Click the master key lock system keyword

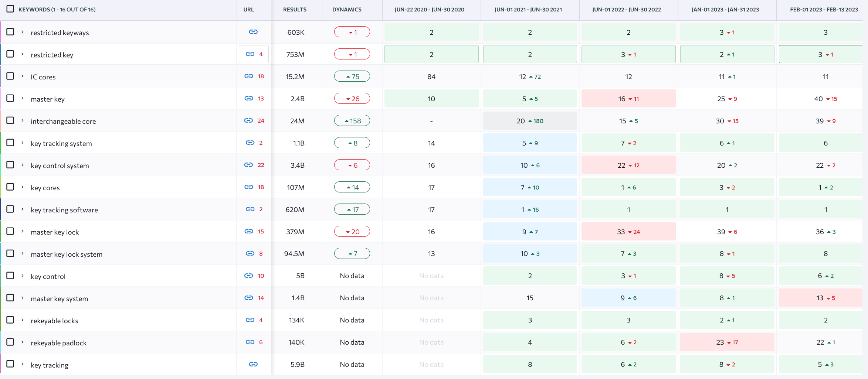click(x=67, y=254)
